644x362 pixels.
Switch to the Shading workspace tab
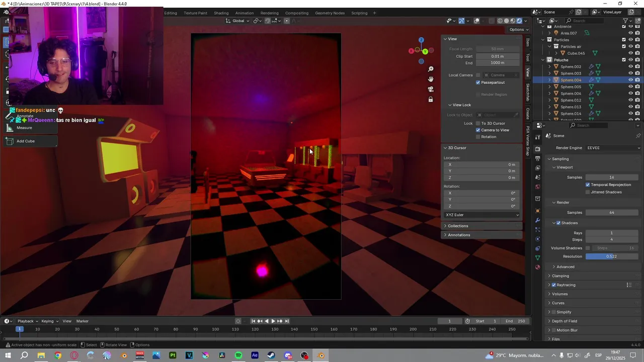pyautogui.click(x=221, y=13)
